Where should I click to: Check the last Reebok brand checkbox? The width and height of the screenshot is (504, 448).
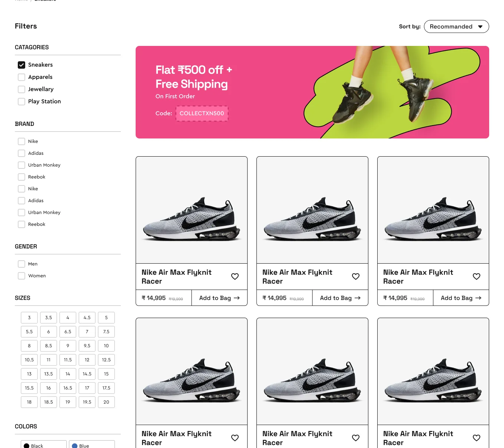pos(21,224)
